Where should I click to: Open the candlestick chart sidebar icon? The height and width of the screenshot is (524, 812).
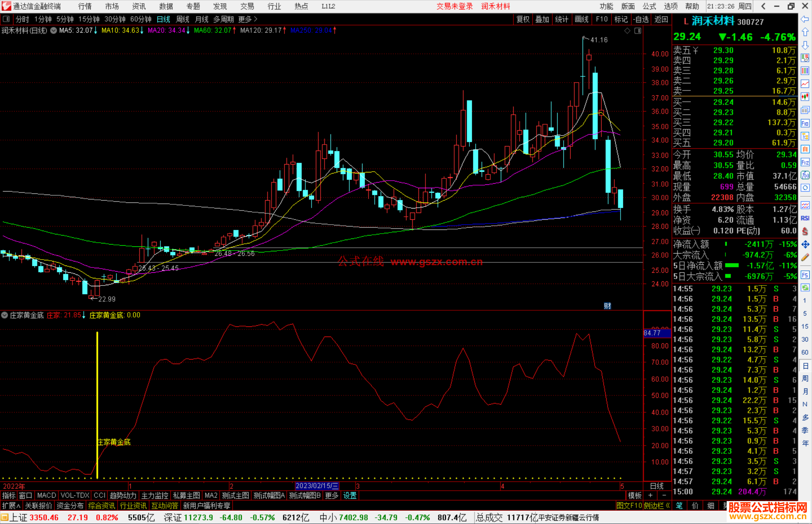pos(805,97)
